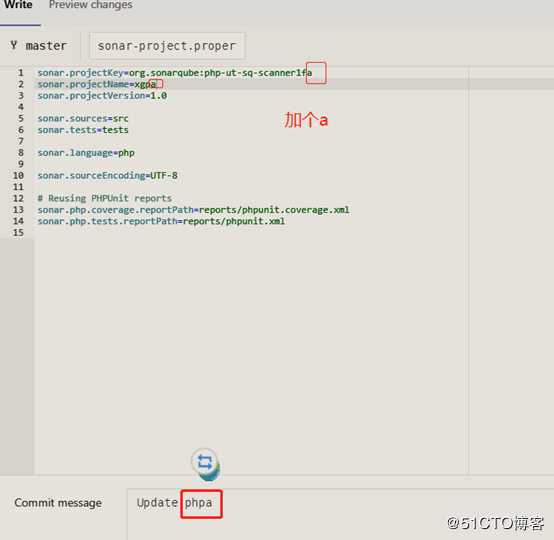This screenshot has height=540, width=554.
Task: Click the sonar.projectVersion=1.0 line
Action: point(102,95)
